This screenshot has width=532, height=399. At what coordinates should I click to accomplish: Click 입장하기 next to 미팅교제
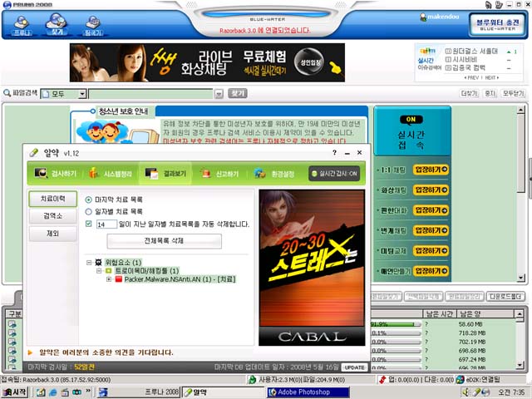pyautogui.click(x=431, y=251)
